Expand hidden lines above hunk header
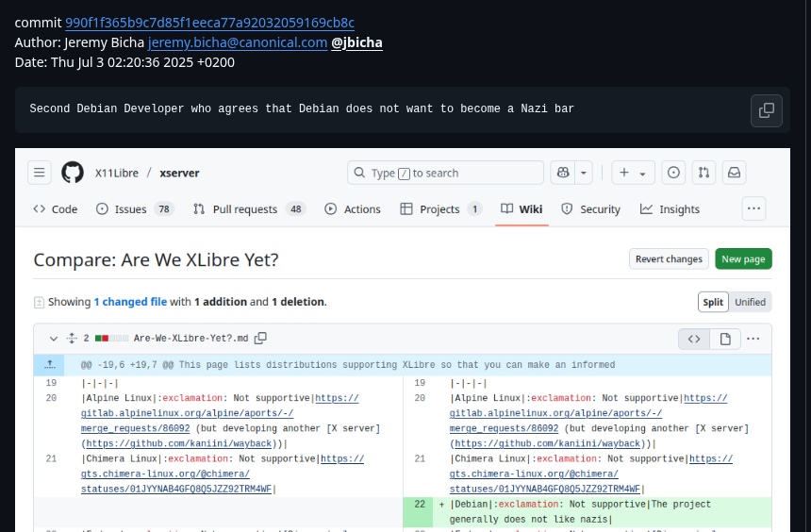 pyautogui.click(x=49, y=365)
